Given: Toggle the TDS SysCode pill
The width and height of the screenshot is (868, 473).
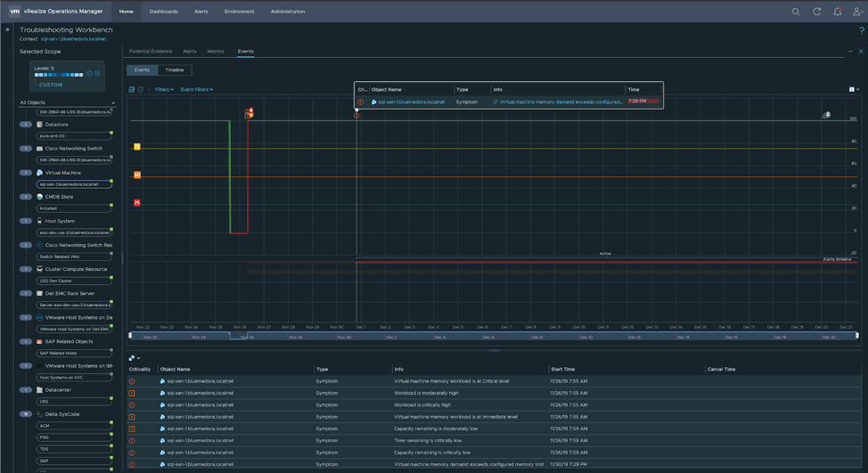Looking at the screenshot, I should pyautogui.click(x=74, y=449).
